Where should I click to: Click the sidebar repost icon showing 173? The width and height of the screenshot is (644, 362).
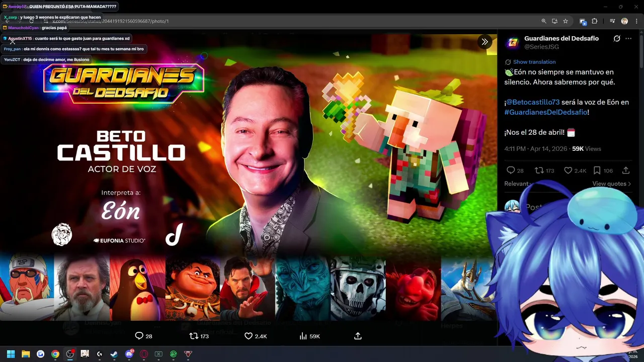point(544,170)
